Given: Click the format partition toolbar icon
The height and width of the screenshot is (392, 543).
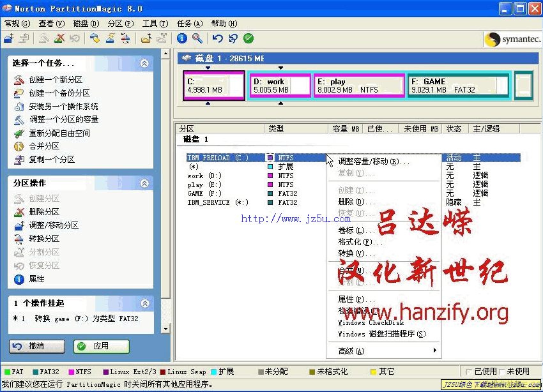Looking at the screenshot, I should 110,38.
